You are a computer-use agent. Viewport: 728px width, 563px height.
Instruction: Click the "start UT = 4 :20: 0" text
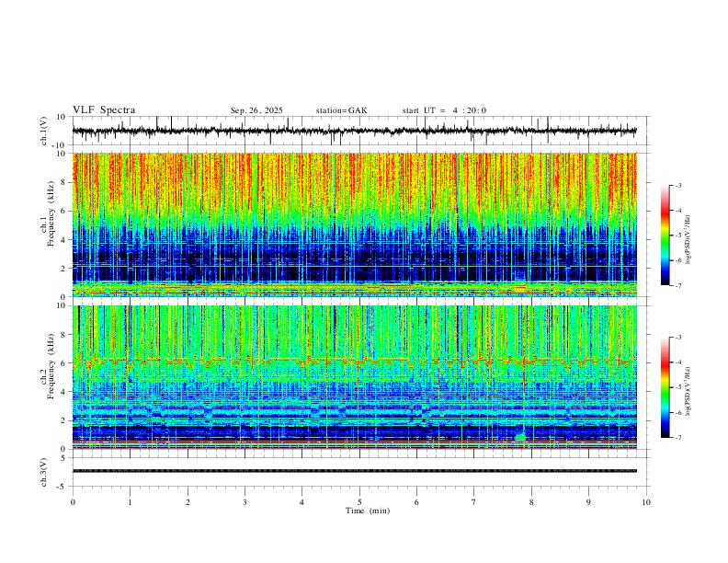(x=444, y=110)
